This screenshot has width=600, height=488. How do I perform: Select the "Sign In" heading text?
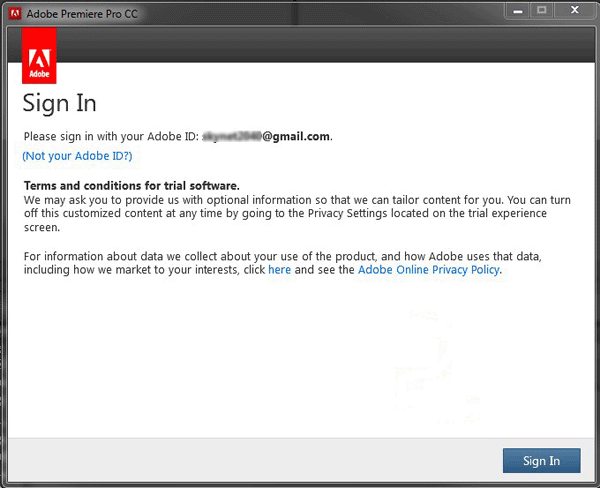60,103
